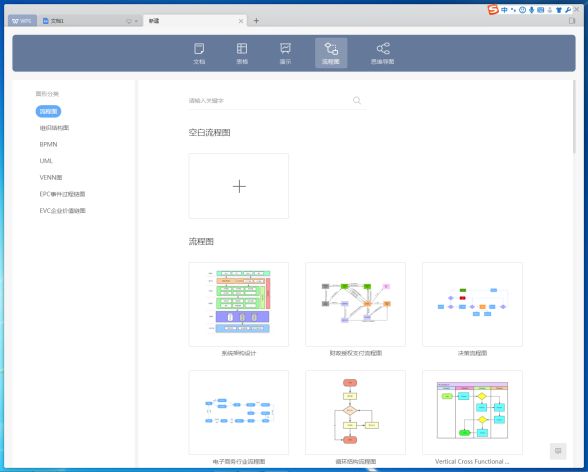Open the Sogou toolbox wrench icon
Viewport: 588px width, 472px height.
568,10
